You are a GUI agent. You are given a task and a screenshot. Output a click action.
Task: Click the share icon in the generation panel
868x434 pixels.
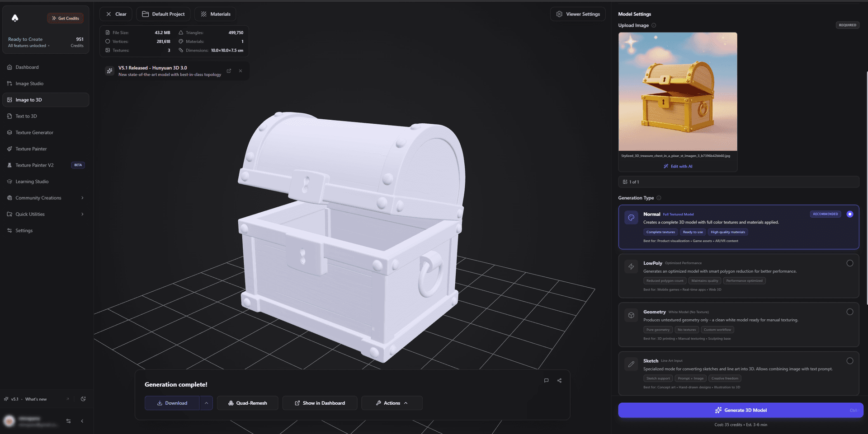pyautogui.click(x=559, y=380)
